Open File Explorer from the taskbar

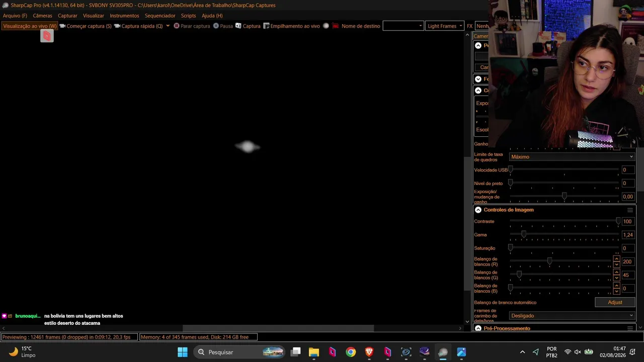click(314, 352)
